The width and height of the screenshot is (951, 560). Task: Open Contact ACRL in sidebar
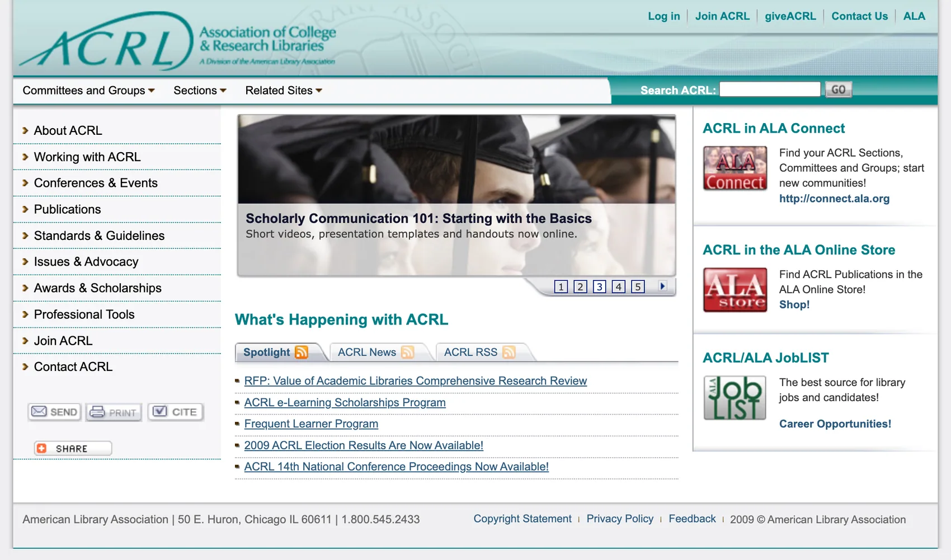pyautogui.click(x=73, y=366)
